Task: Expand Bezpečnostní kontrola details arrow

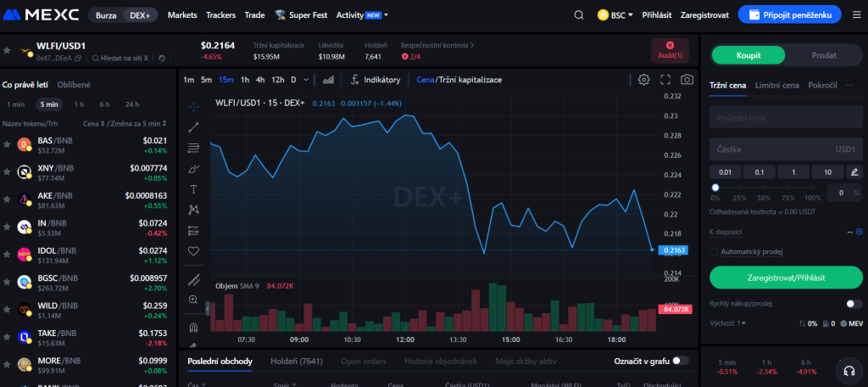Action: 472,45
